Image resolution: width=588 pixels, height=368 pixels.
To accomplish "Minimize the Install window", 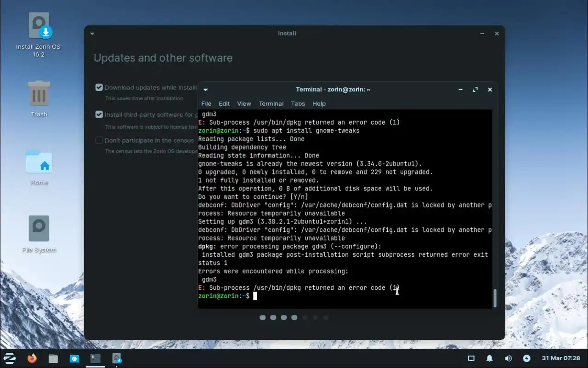I will click(x=482, y=34).
